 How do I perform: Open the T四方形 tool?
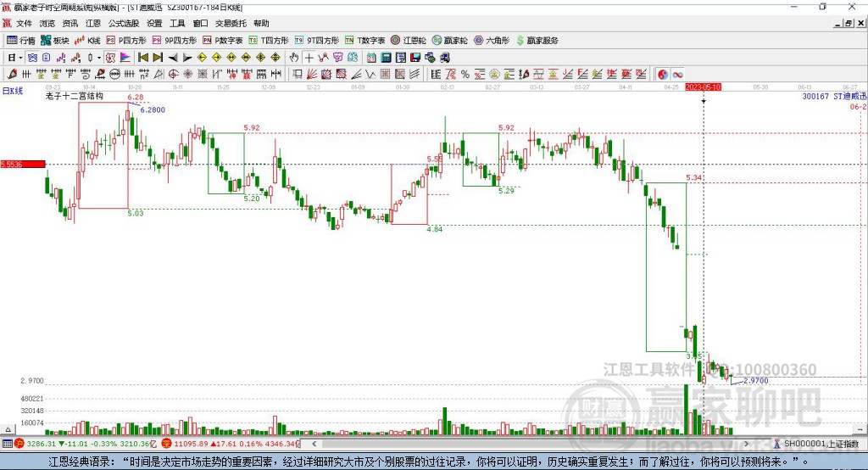point(269,41)
